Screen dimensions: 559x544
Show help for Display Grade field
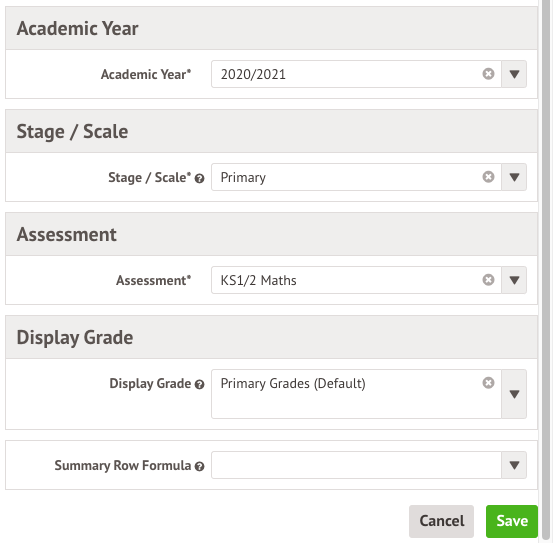pos(200,385)
